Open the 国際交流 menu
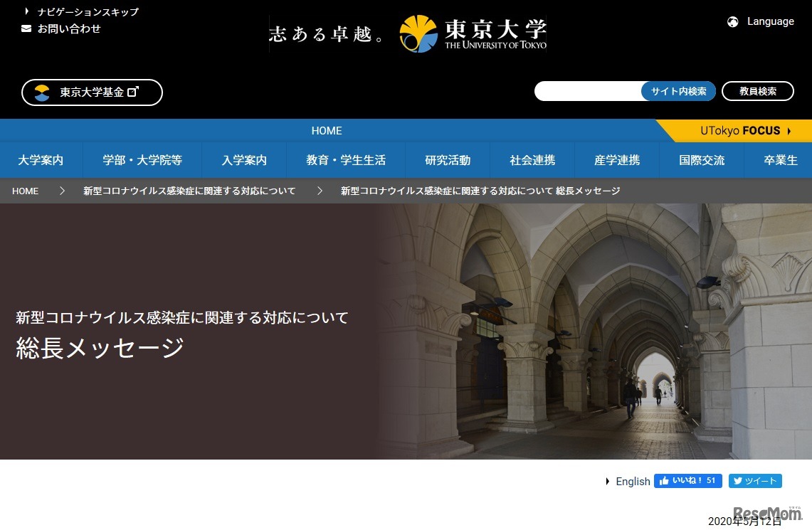This screenshot has height=530, width=812. 702,160
